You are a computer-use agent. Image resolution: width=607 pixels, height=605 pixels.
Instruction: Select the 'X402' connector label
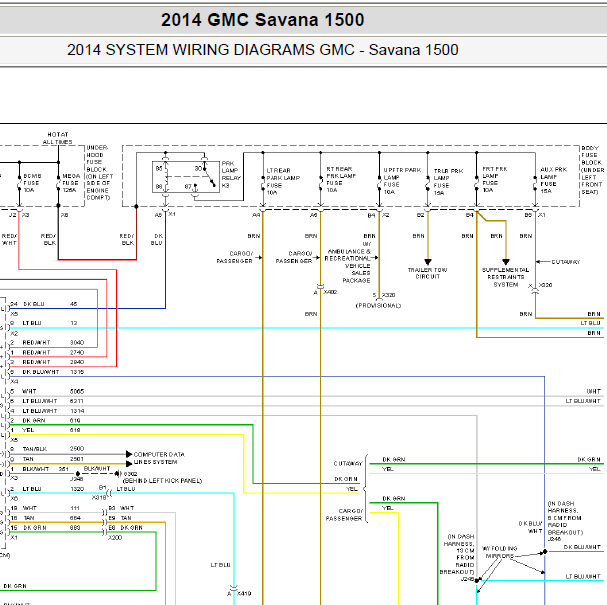[330, 292]
